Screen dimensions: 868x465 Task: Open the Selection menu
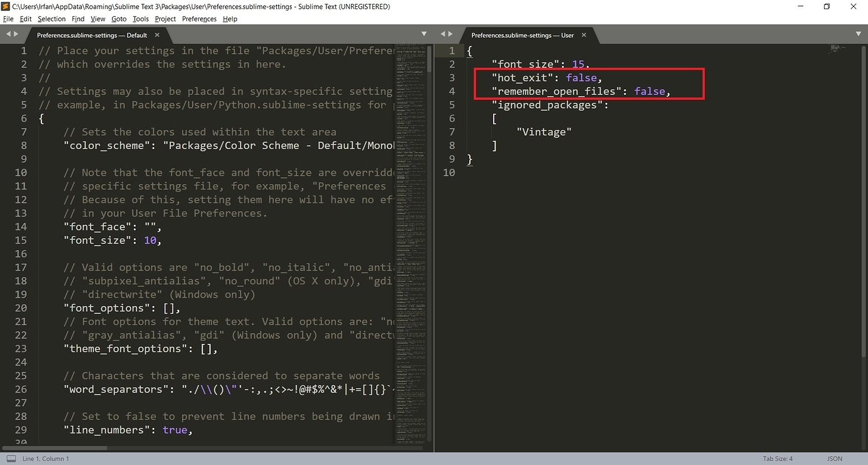click(x=52, y=19)
